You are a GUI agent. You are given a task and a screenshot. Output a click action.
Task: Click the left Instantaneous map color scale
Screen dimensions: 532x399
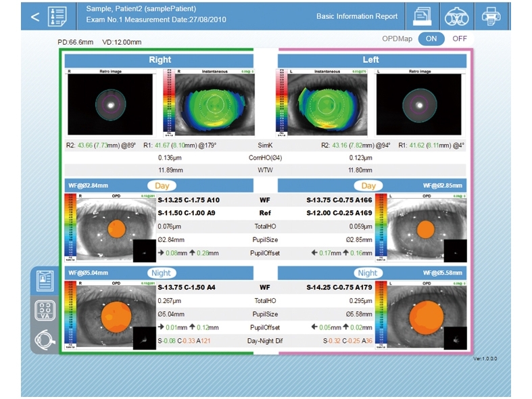point(282,103)
